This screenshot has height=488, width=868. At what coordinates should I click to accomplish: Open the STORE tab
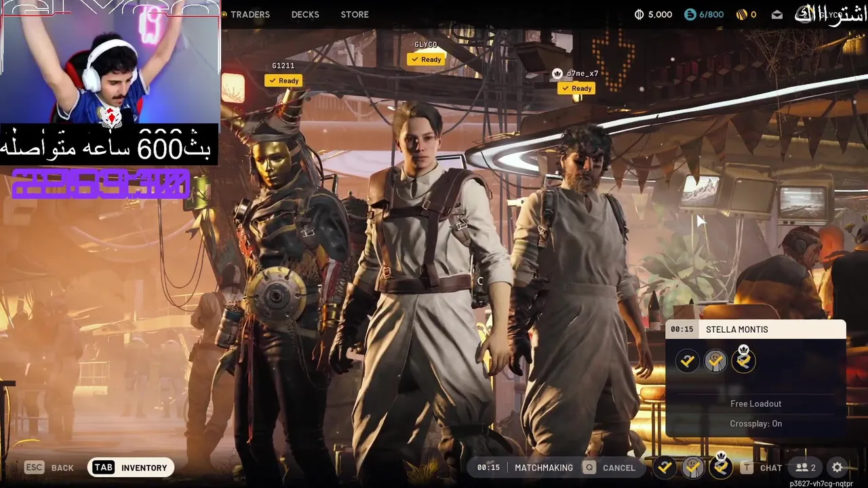point(355,14)
